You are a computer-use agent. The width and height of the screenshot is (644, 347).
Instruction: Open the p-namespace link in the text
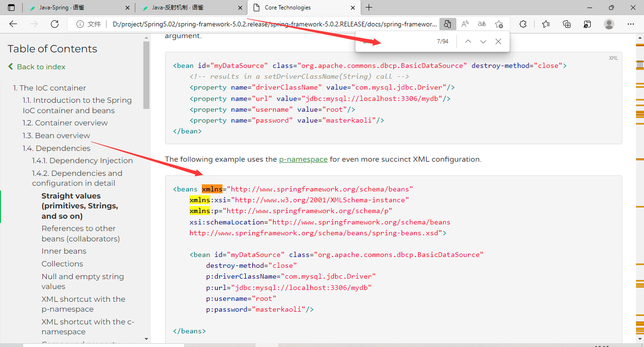tap(303, 159)
